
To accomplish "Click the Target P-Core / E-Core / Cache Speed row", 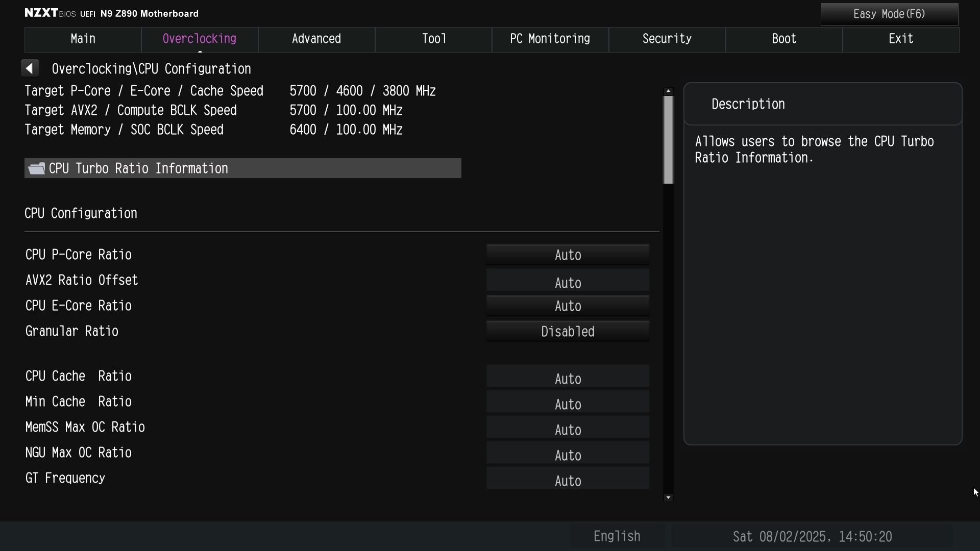I will 230,91.
